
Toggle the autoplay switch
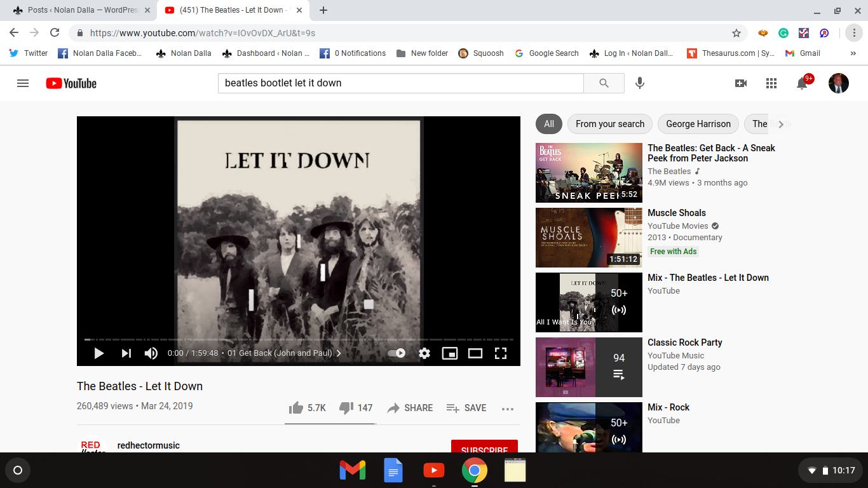[397, 353]
